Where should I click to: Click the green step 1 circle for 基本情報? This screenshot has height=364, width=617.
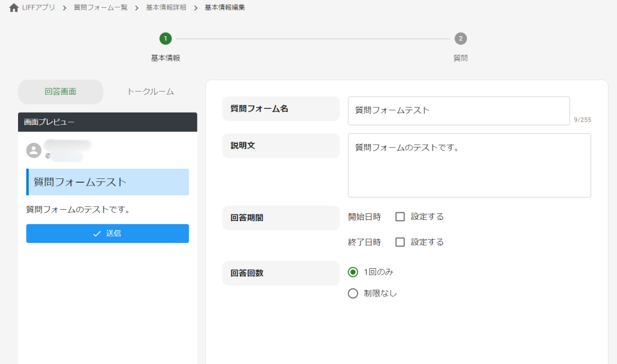click(165, 38)
